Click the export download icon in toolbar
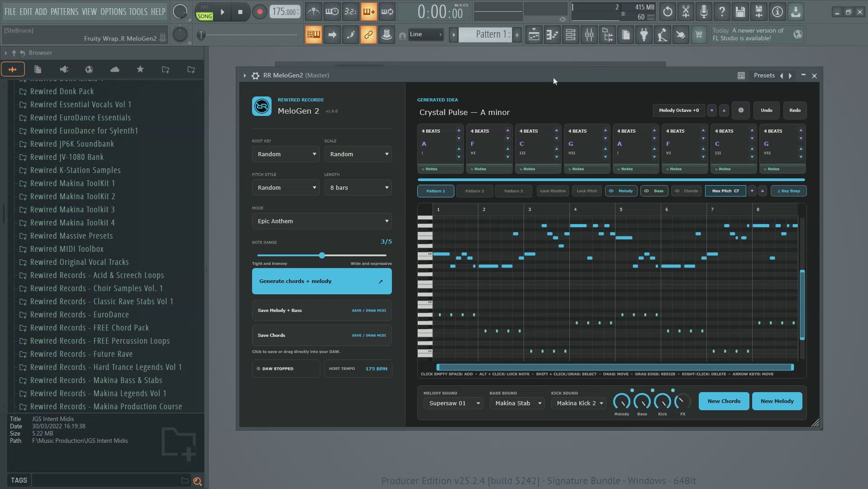 pos(796,12)
